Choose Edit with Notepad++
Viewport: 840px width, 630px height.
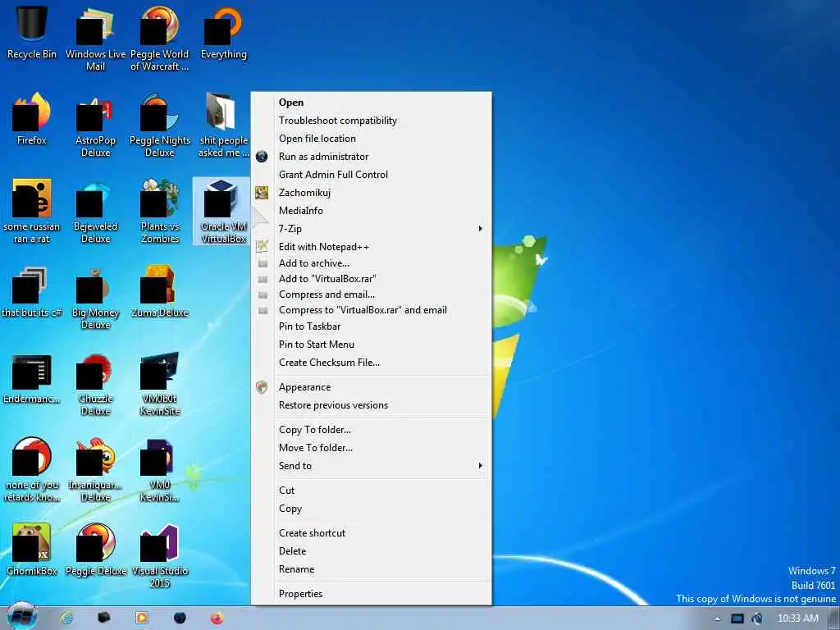[372, 247]
